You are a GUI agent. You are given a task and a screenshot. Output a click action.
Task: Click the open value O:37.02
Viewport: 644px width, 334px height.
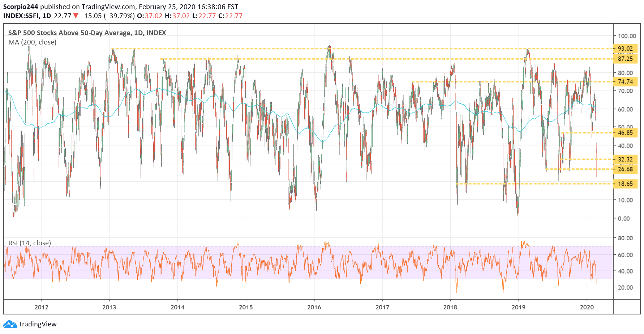[x=150, y=16]
